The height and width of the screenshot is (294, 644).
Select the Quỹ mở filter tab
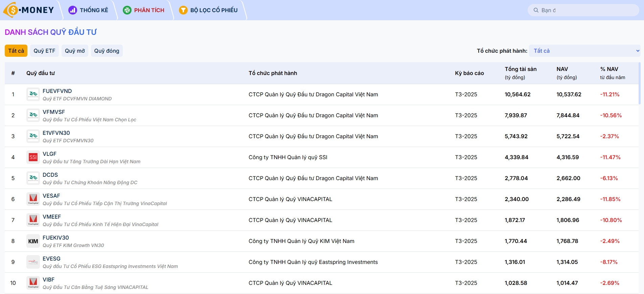(x=75, y=51)
